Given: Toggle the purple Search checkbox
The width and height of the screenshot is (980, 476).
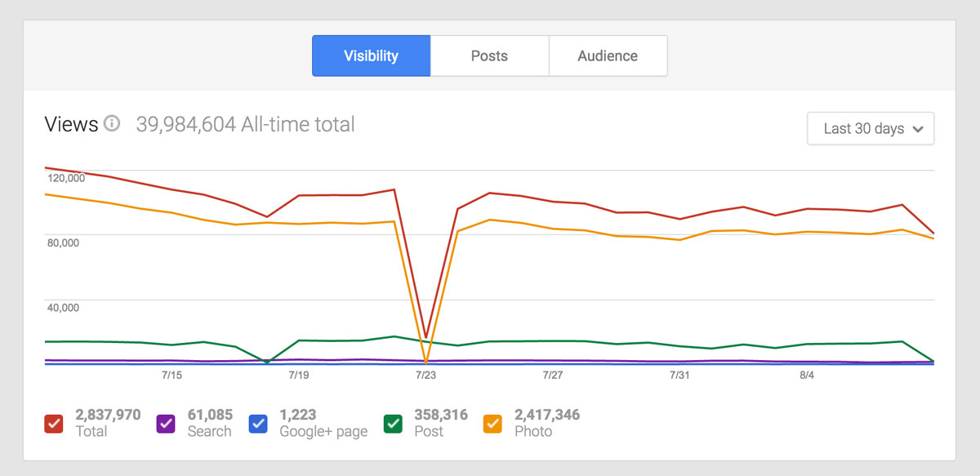Looking at the screenshot, I should pyautogui.click(x=167, y=424).
